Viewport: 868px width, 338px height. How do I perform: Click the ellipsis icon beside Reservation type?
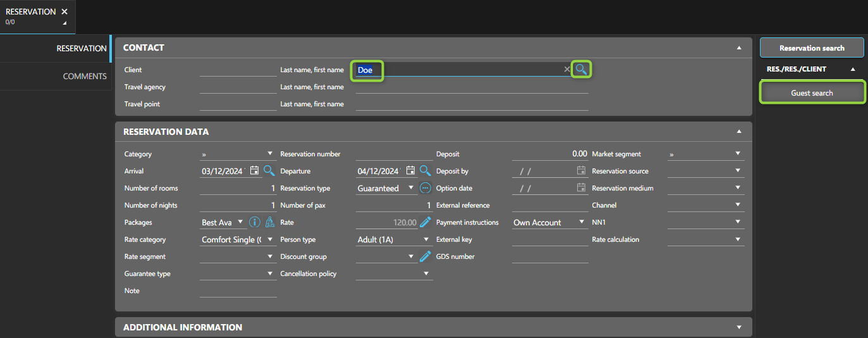(425, 188)
